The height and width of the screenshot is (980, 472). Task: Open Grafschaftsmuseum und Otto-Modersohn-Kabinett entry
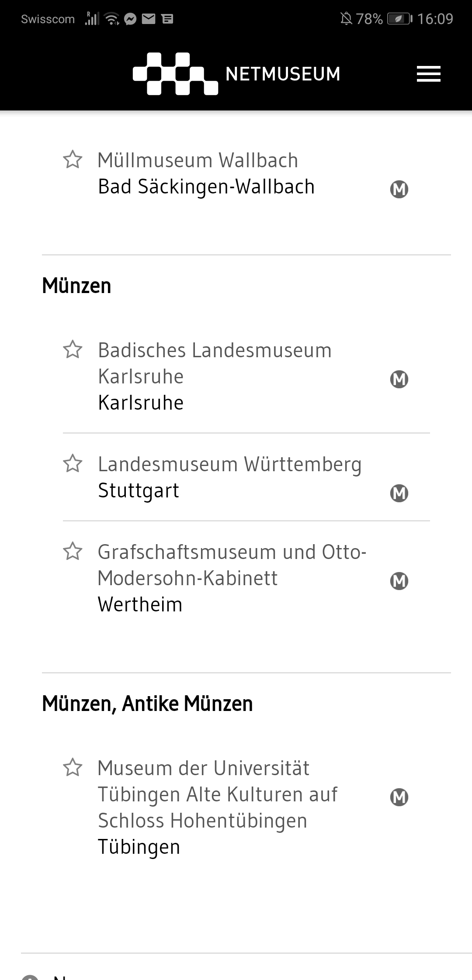[x=232, y=577]
